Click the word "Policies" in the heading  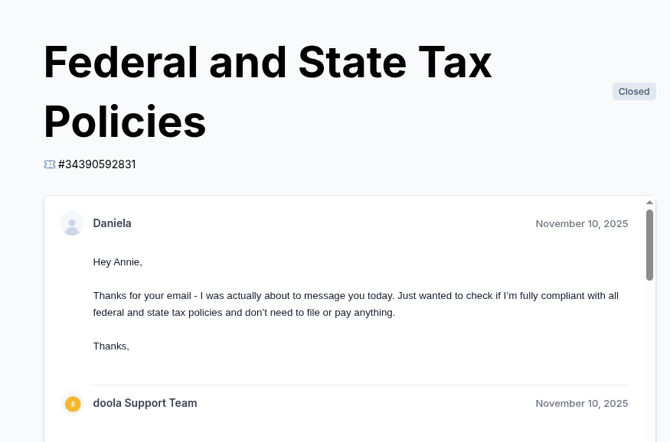[125, 122]
